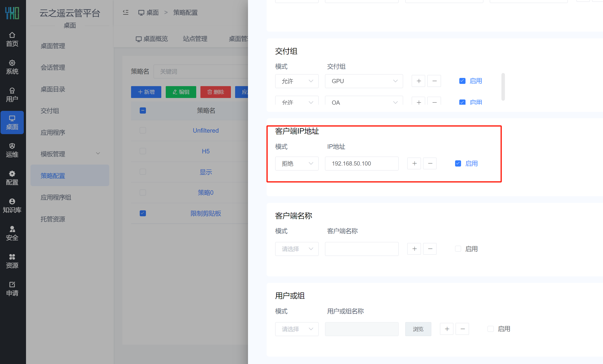Collapse the side menu with the fold icon
603x364 pixels.
point(126,12)
